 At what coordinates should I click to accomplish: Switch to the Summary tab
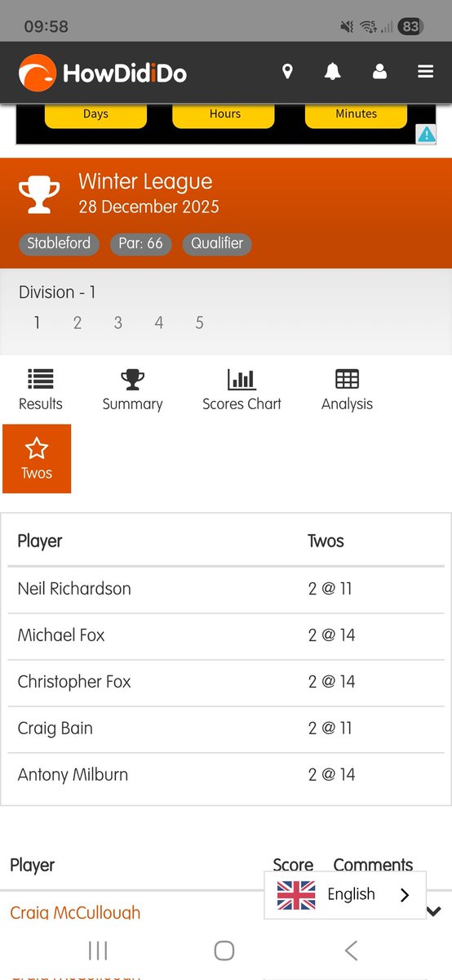(132, 390)
